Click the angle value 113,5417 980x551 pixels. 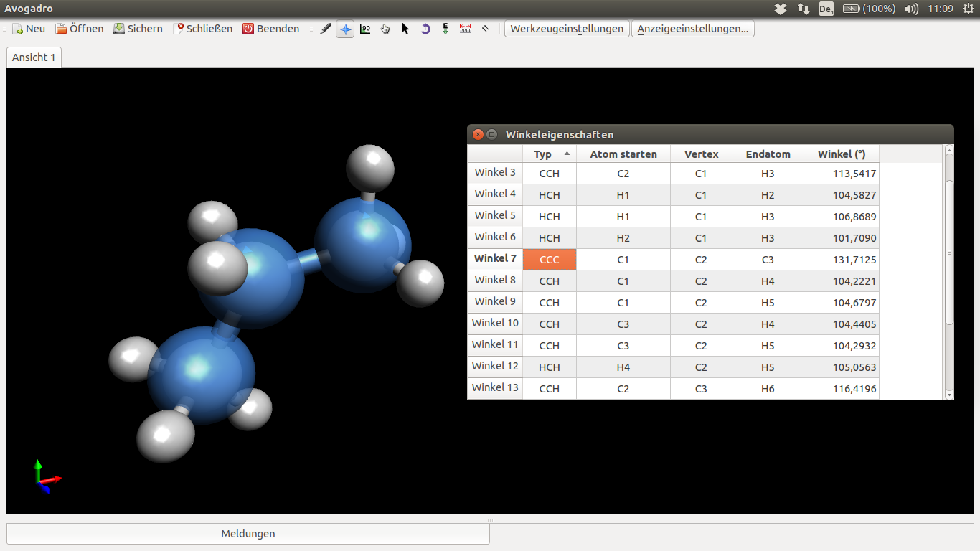(x=842, y=174)
